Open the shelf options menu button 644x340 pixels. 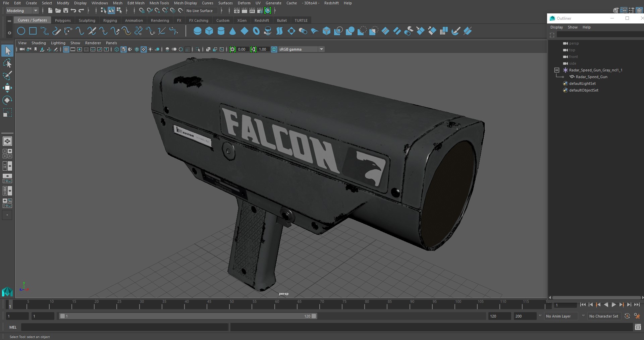coord(9,21)
